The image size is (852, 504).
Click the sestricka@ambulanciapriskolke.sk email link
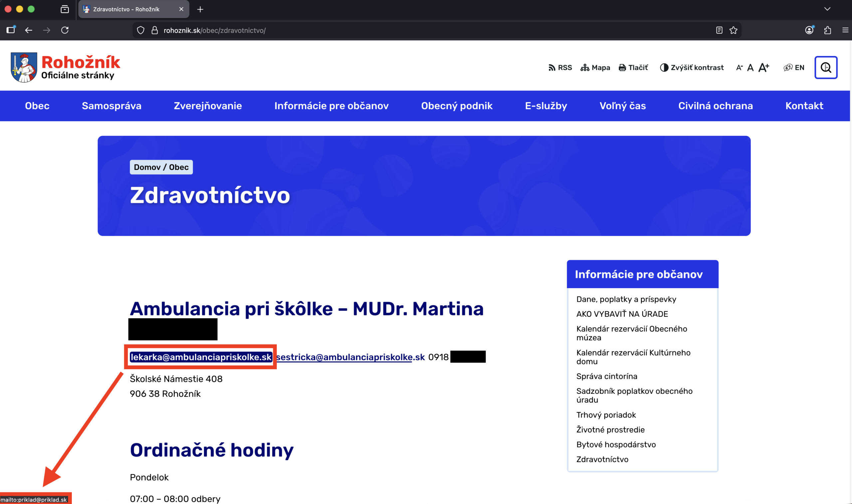(x=350, y=357)
